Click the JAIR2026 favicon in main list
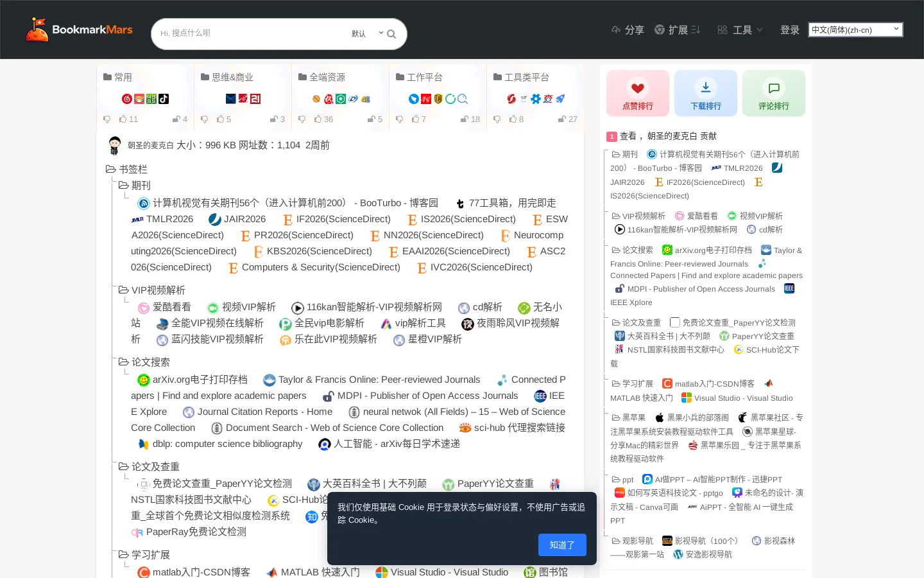This screenshot has height=578, width=924. [x=215, y=220]
